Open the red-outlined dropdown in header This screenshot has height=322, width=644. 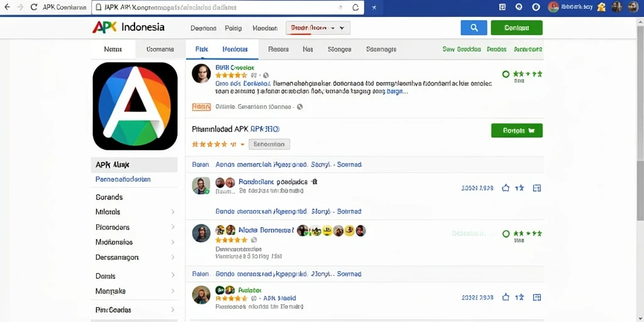click(318, 28)
